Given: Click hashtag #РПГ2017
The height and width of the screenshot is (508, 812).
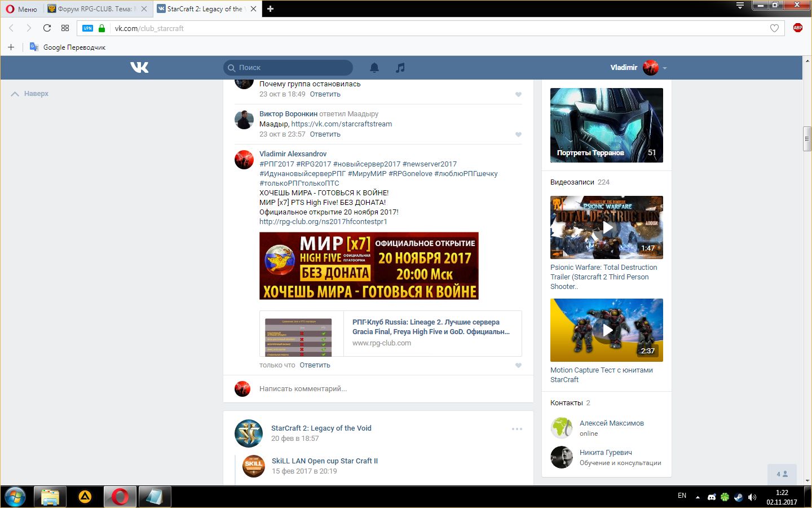Looking at the screenshot, I should 277,164.
